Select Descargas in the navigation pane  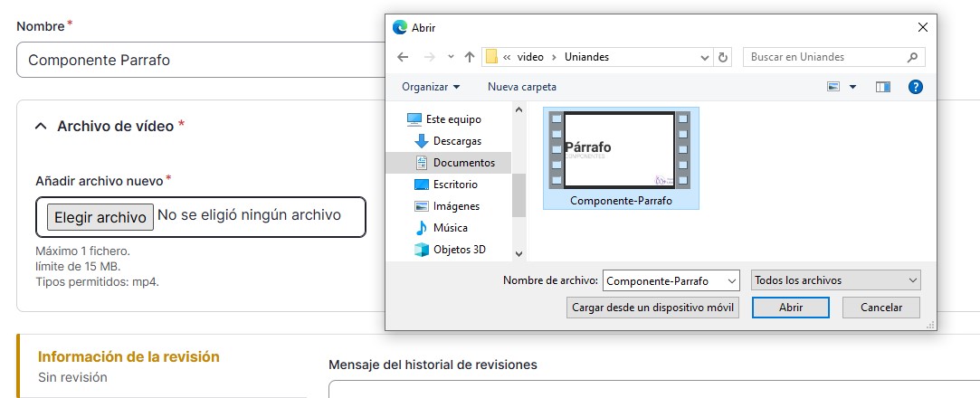[x=457, y=141]
